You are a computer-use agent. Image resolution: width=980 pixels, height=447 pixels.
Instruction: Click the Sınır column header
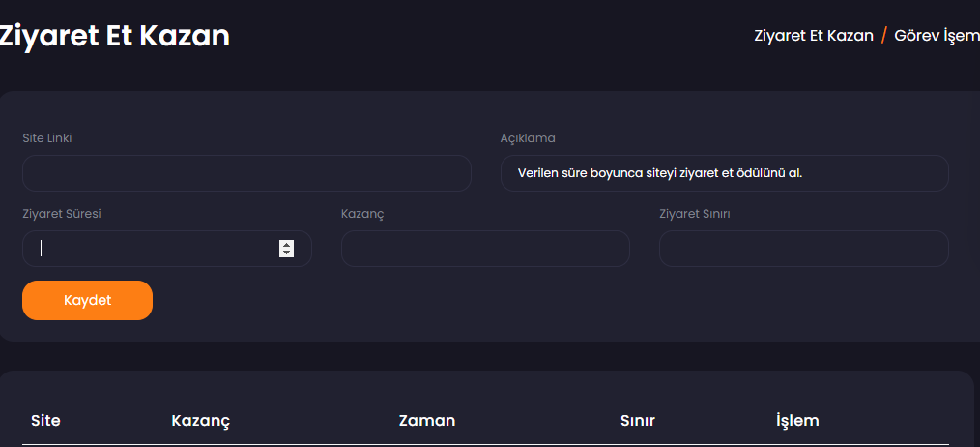638,420
